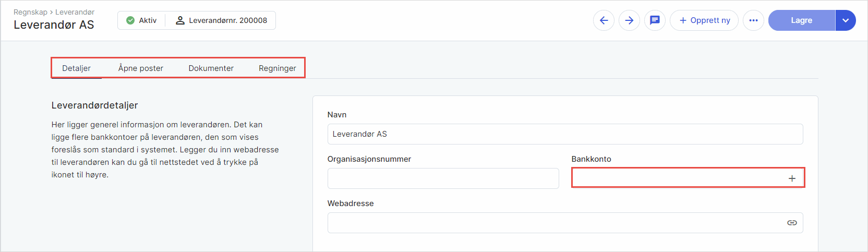Open the three-dot more options menu
This screenshot has width=868, height=252.
(x=753, y=20)
